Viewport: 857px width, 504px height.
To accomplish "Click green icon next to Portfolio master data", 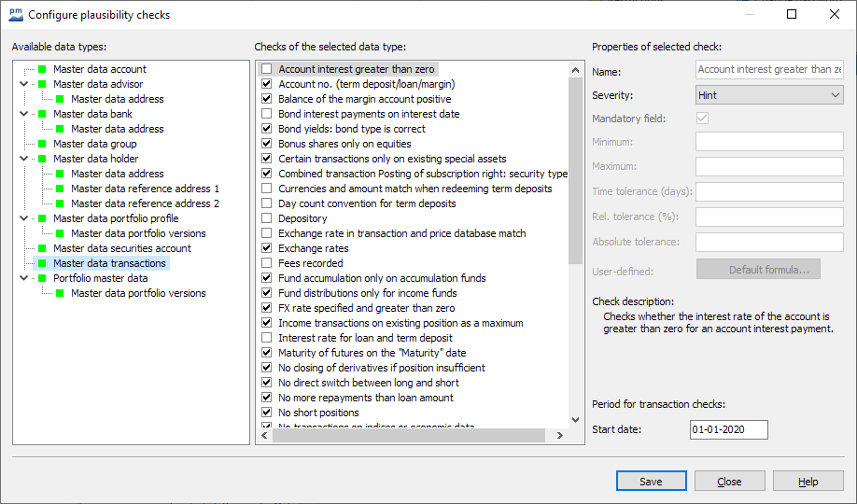I will 42,278.
